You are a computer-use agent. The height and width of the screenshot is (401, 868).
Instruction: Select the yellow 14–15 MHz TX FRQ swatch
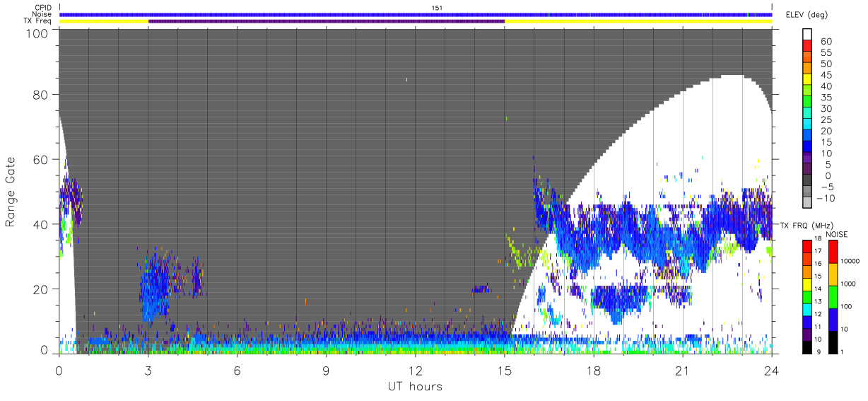click(x=807, y=284)
